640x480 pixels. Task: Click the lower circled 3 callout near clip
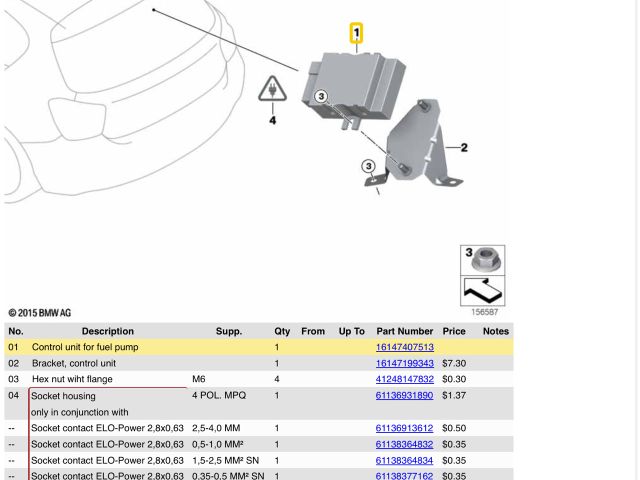[x=368, y=166]
